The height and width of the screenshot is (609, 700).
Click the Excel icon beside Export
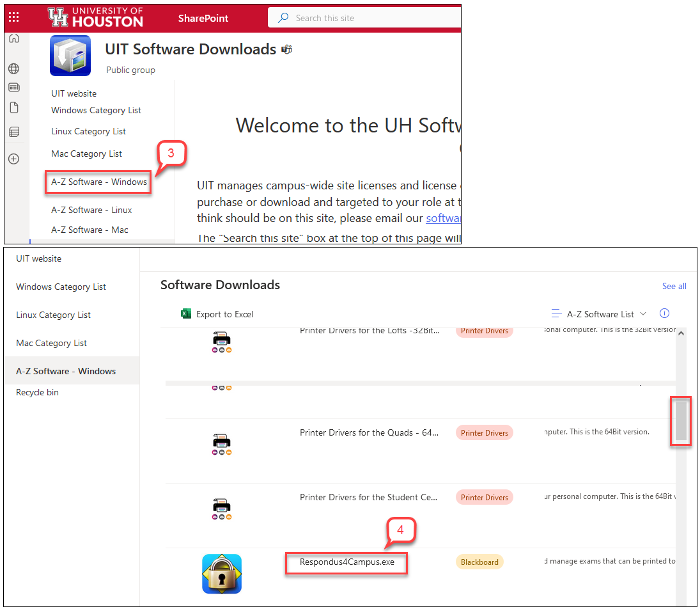186,313
